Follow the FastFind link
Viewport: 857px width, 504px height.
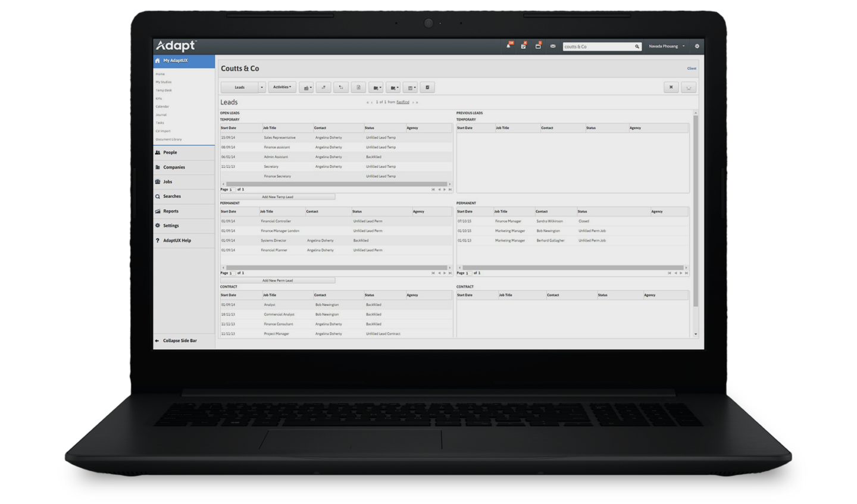click(x=403, y=102)
